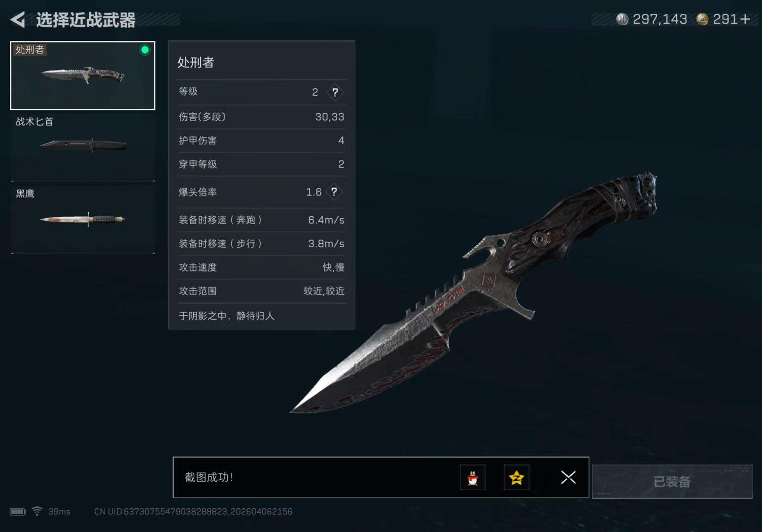Open headshot multiplier help icon

pos(334,192)
